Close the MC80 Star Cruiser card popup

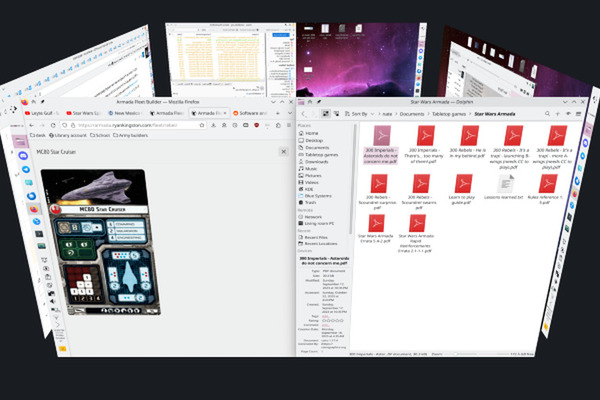282,152
